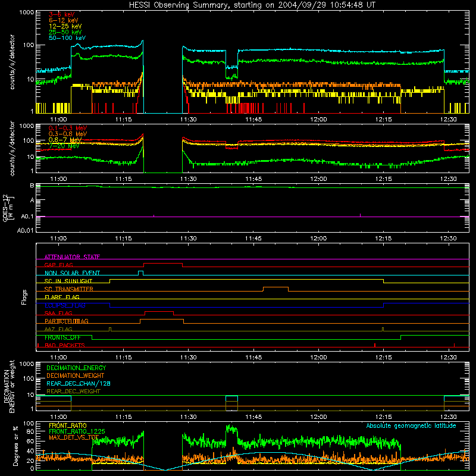
Task: Click the vertical Flags axis title
Action: [x=24, y=297]
